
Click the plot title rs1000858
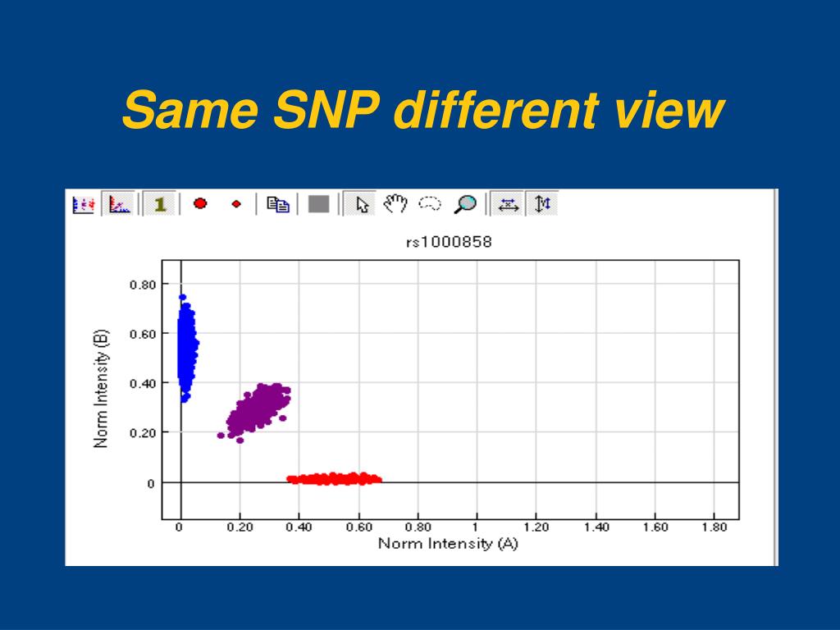pos(449,242)
